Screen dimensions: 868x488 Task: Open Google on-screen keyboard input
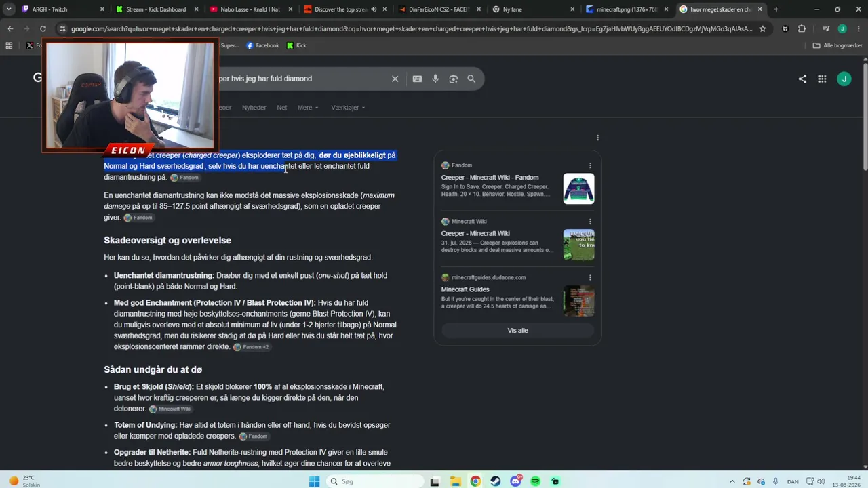[417, 79]
